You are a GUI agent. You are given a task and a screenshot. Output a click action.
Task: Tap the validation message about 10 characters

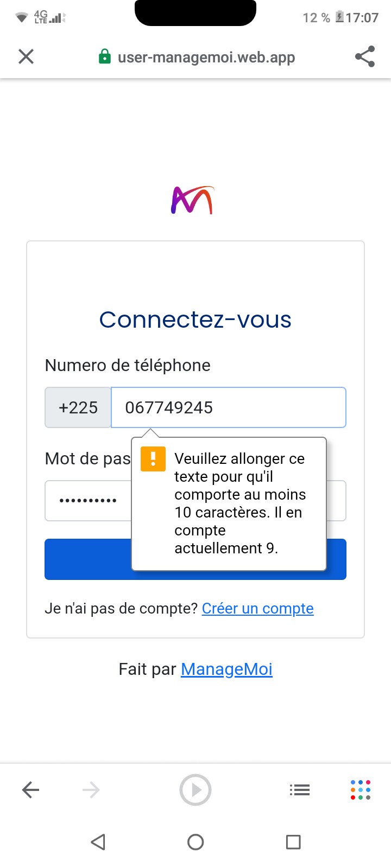click(x=239, y=503)
